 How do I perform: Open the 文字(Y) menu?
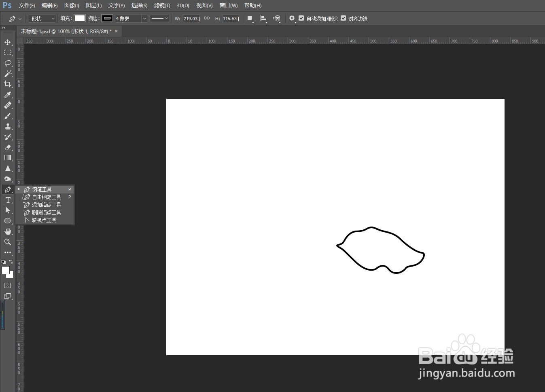pos(117,6)
